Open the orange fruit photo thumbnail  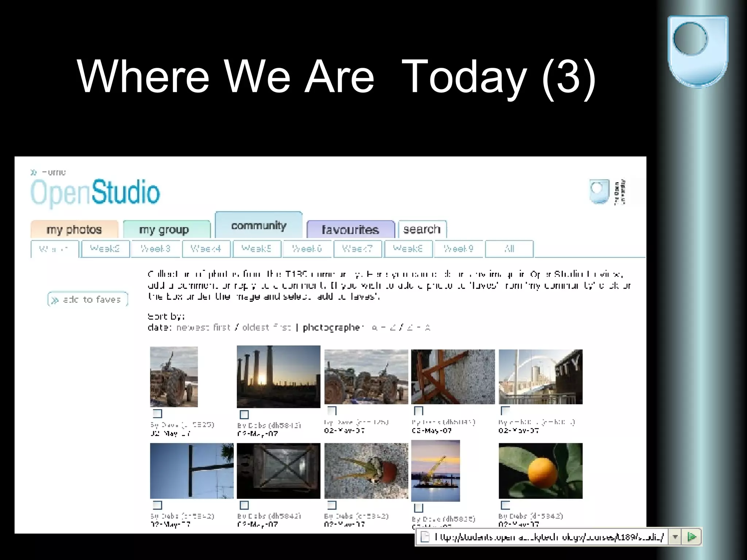(541, 471)
